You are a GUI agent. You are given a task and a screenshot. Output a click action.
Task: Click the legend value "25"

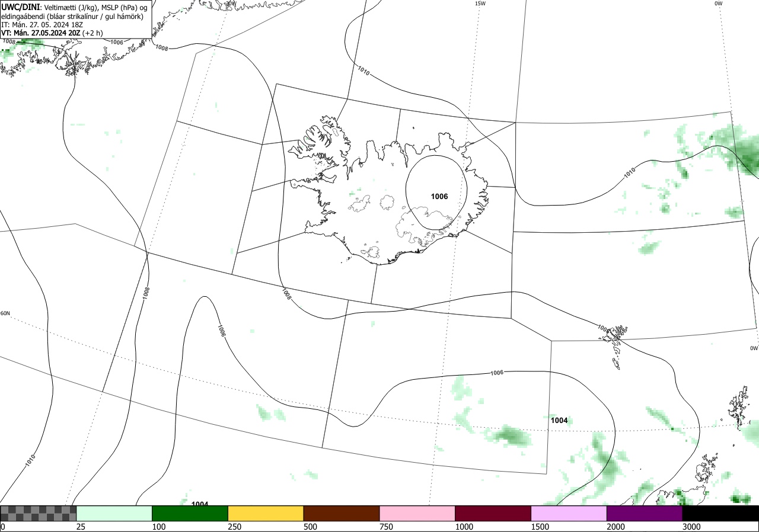pos(81,527)
